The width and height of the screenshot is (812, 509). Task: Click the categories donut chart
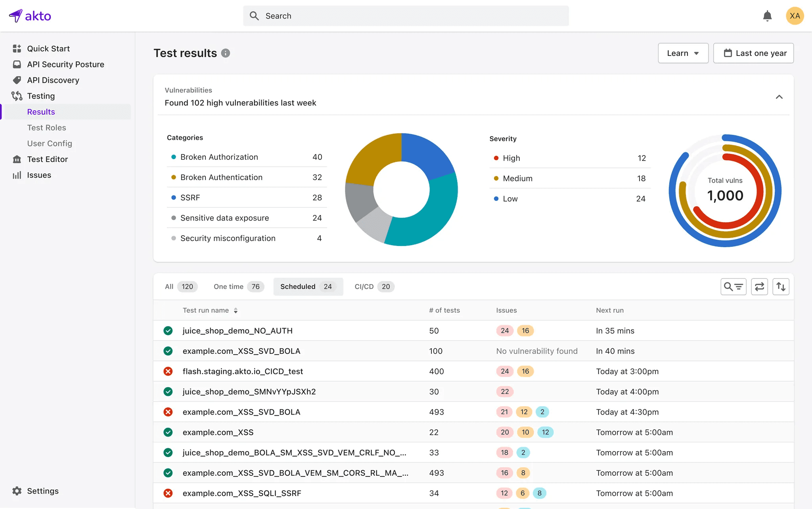tap(402, 190)
